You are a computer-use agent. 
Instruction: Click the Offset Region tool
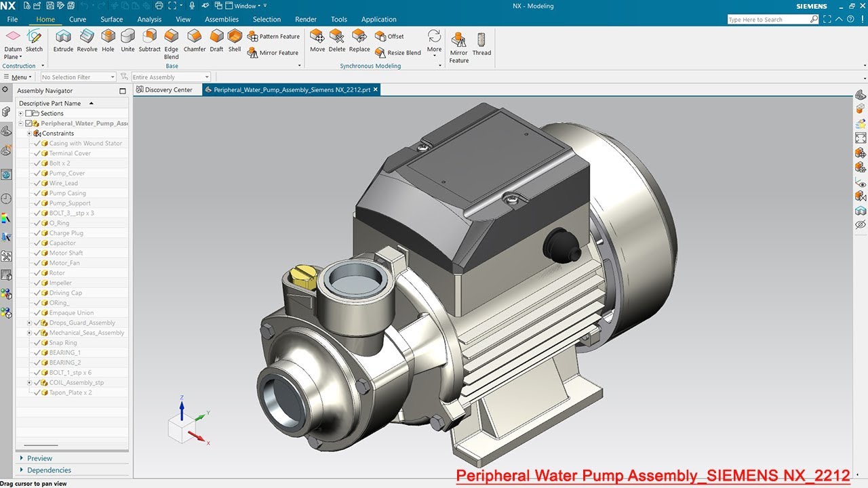click(389, 37)
